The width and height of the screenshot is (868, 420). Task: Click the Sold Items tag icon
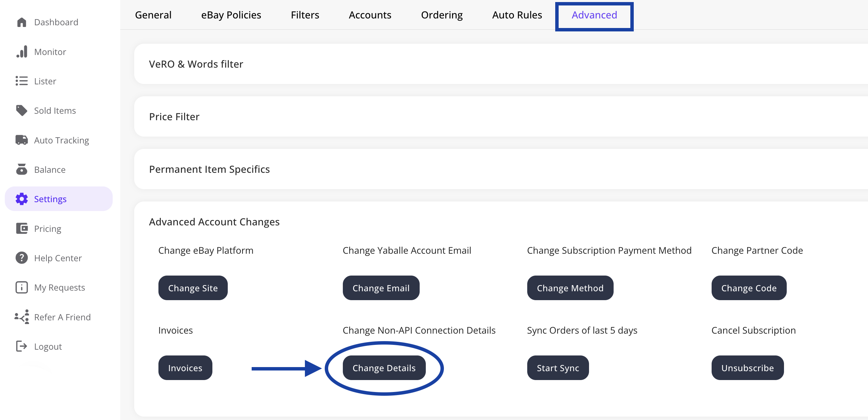[22, 111]
